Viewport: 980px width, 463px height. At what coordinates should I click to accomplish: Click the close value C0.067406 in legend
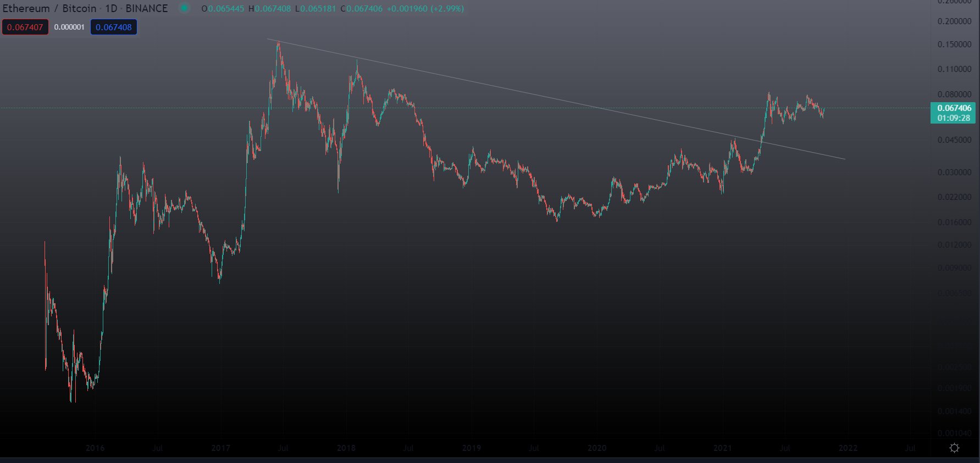(361, 9)
